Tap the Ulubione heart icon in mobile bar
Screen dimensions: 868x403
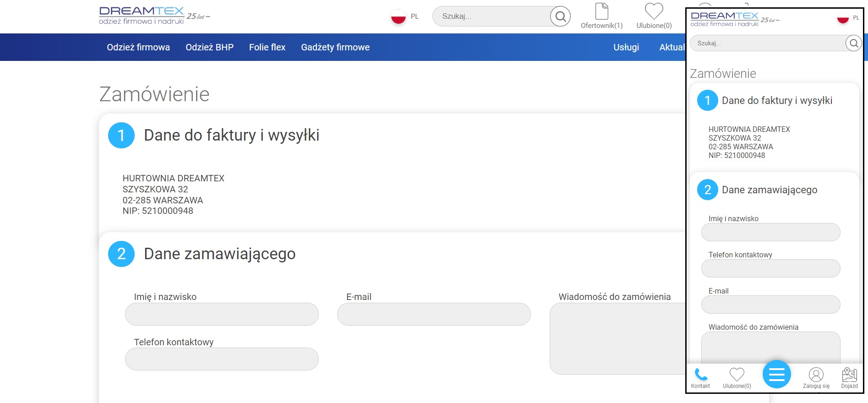click(737, 375)
